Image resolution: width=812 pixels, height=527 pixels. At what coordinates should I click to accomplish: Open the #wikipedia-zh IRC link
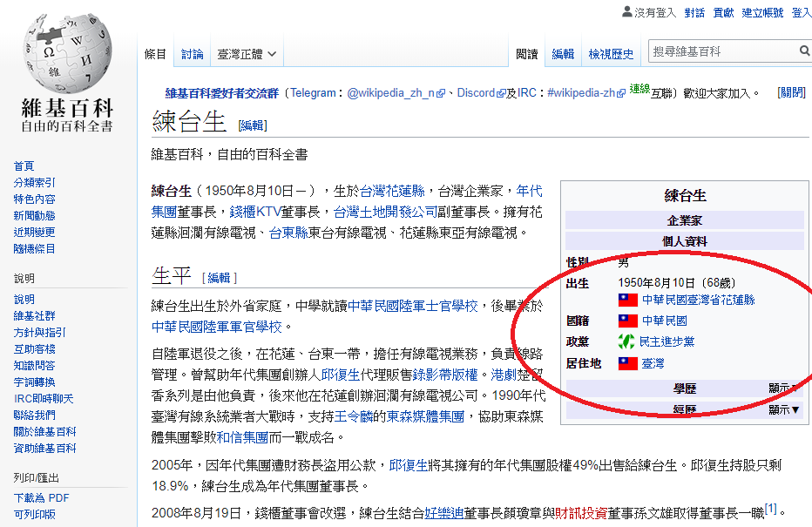tap(581, 93)
